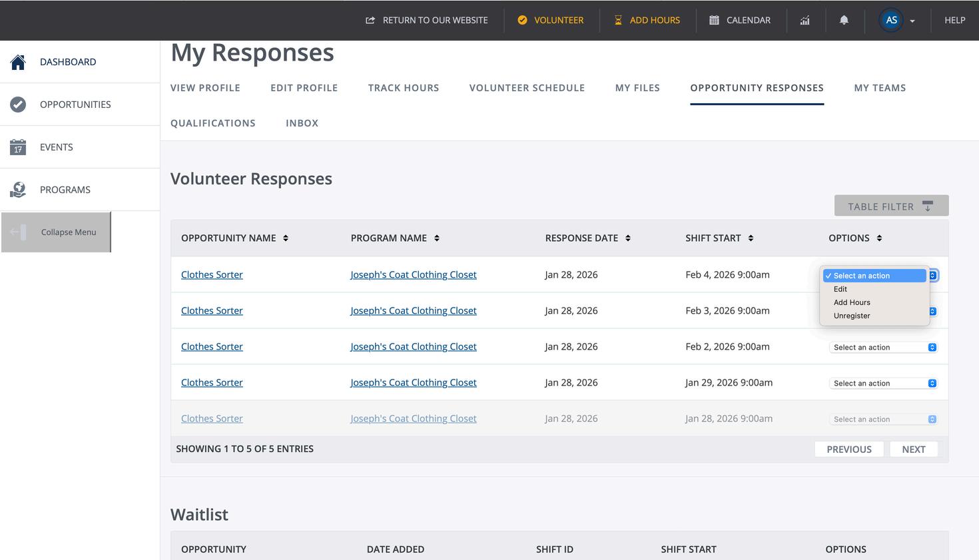Click the Opportunities checkmark icon
Screen dimensions: 979x560
coord(18,105)
